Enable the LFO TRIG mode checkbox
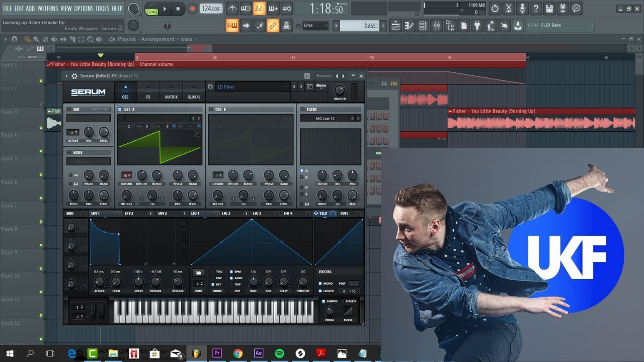 pos(213,271)
